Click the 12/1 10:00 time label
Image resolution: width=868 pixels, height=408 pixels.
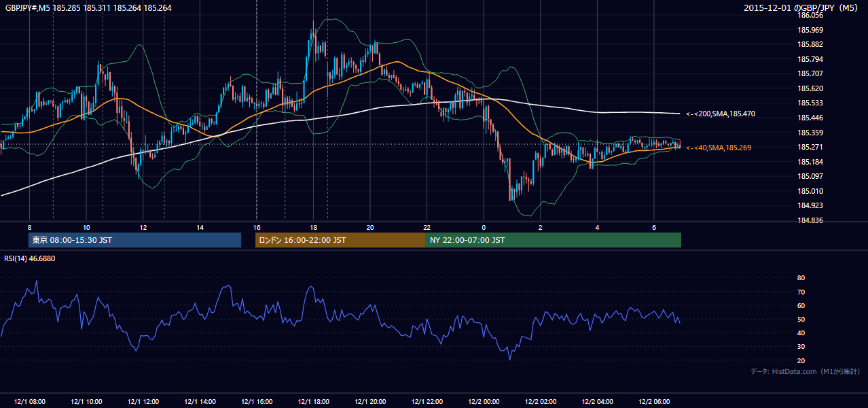[x=86, y=402]
